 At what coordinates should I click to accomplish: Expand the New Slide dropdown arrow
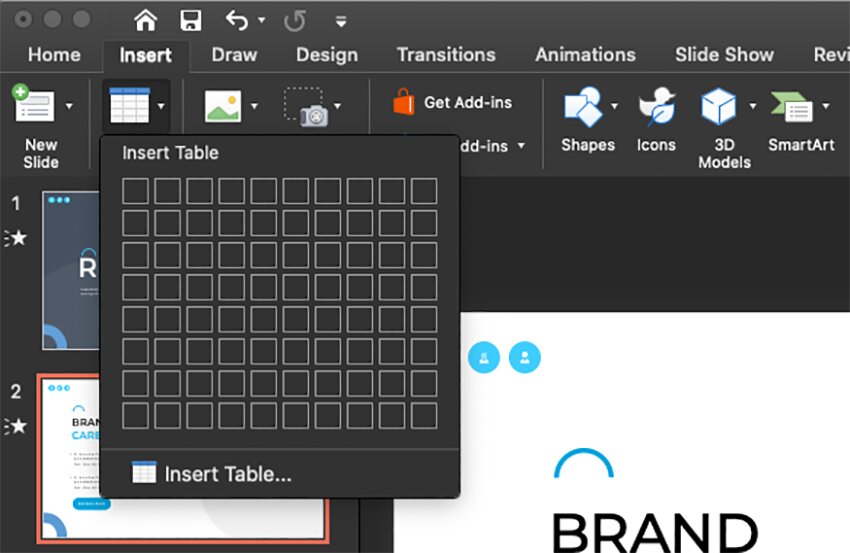point(69,106)
